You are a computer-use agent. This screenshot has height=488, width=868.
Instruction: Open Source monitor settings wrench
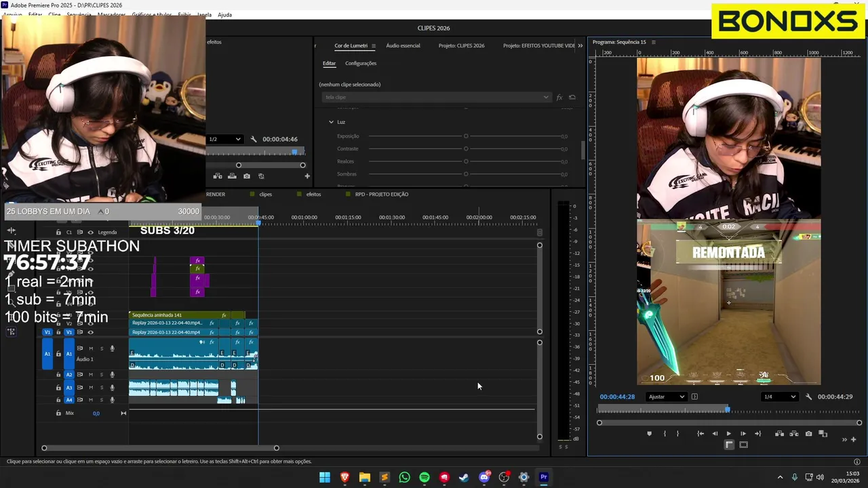coord(254,139)
